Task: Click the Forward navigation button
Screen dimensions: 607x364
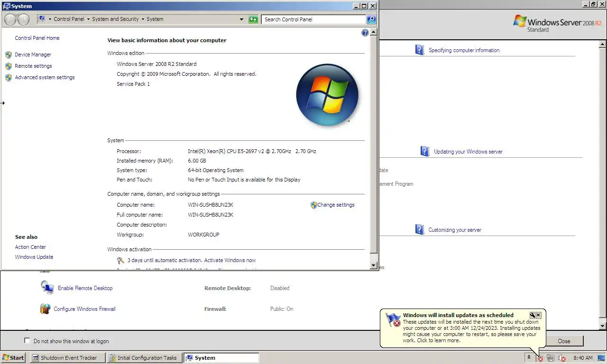Action: click(23, 19)
